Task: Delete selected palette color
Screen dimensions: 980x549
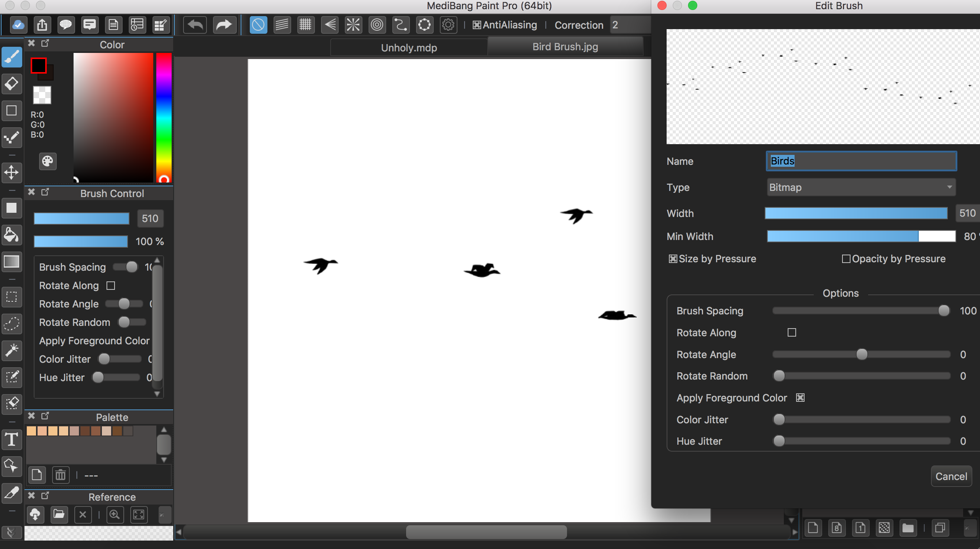Action: 61,475
